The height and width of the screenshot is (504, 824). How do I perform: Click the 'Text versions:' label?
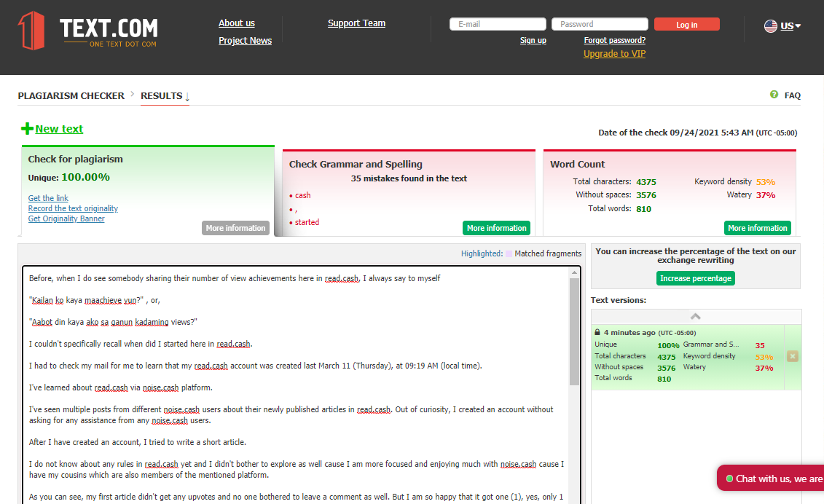point(619,300)
